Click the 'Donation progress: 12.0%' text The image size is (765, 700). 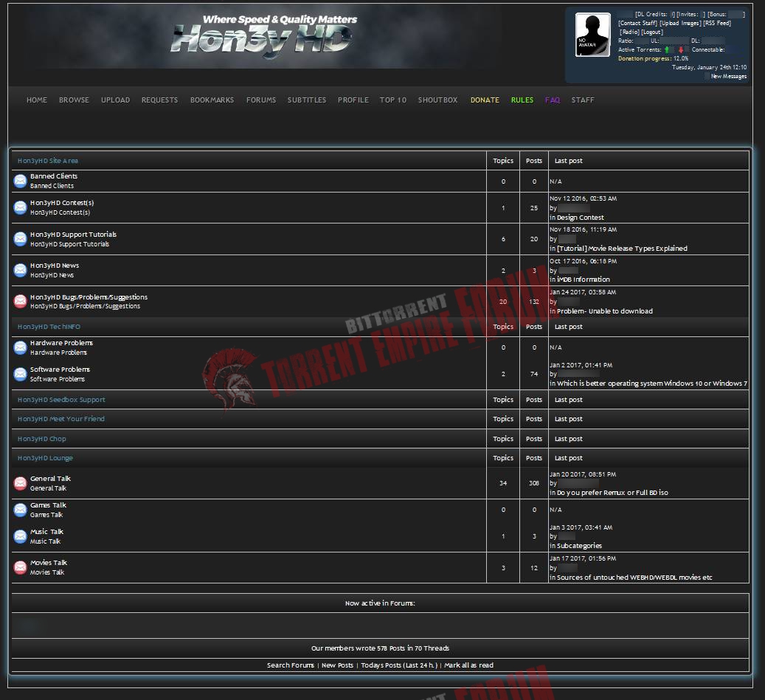tap(654, 58)
